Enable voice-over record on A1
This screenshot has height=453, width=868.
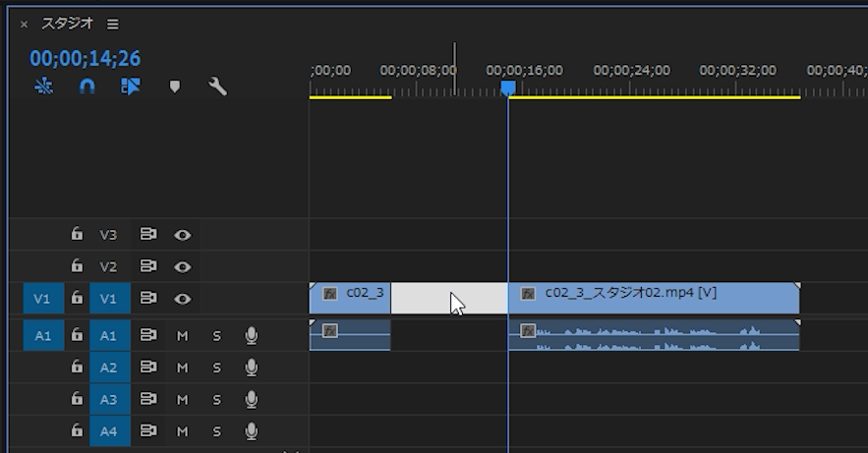[252, 335]
